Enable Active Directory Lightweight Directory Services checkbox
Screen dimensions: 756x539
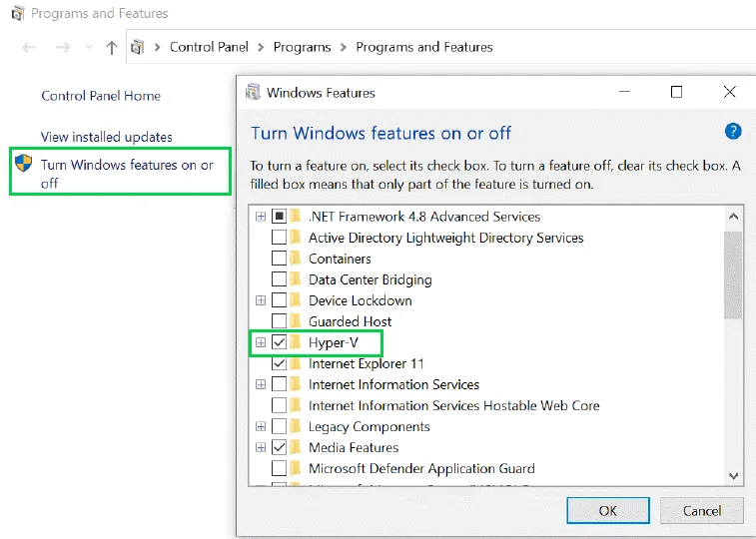280,238
